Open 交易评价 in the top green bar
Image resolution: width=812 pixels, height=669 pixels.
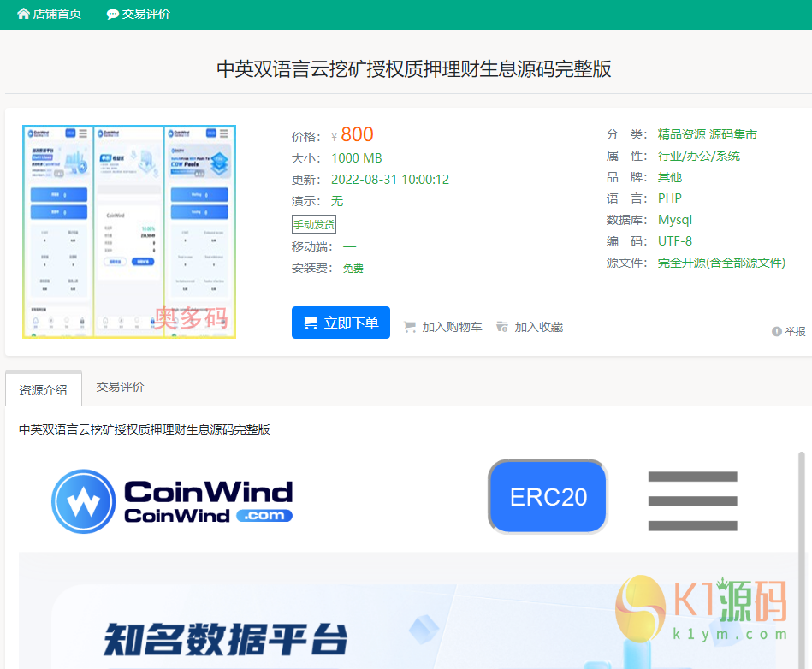pyautogui.click(x=146, y=14)
